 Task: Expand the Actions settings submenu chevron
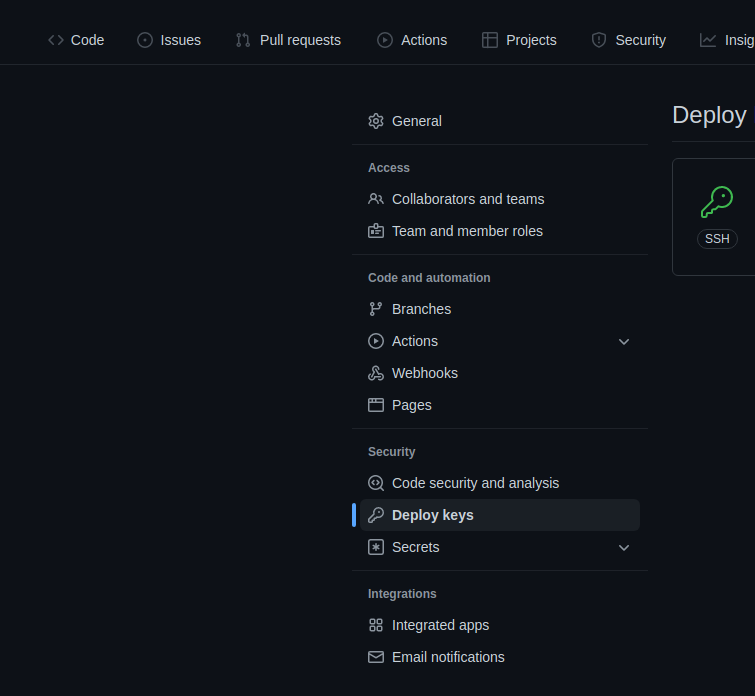[624, 341]
